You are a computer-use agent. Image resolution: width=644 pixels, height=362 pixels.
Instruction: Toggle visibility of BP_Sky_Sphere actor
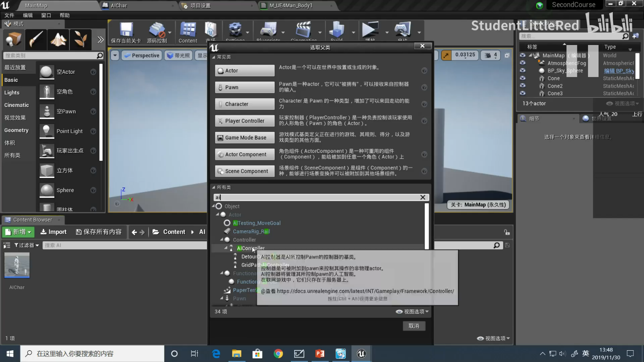coord(523,70)
